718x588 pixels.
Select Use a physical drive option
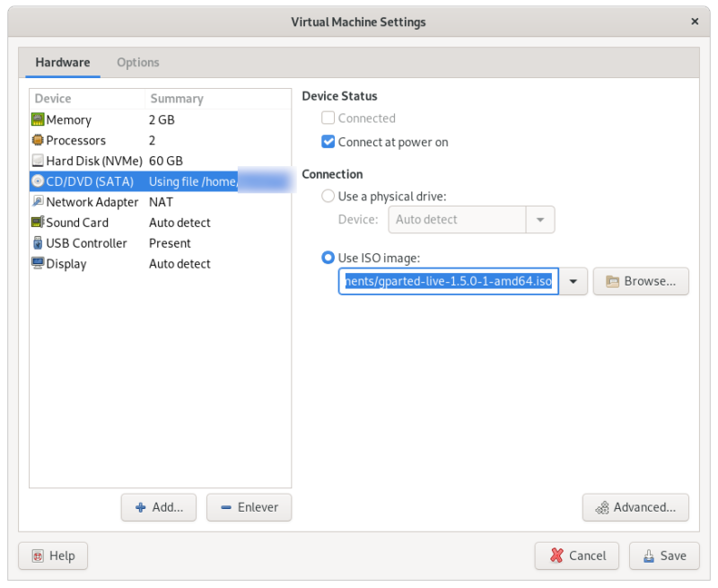click(328, 196)
